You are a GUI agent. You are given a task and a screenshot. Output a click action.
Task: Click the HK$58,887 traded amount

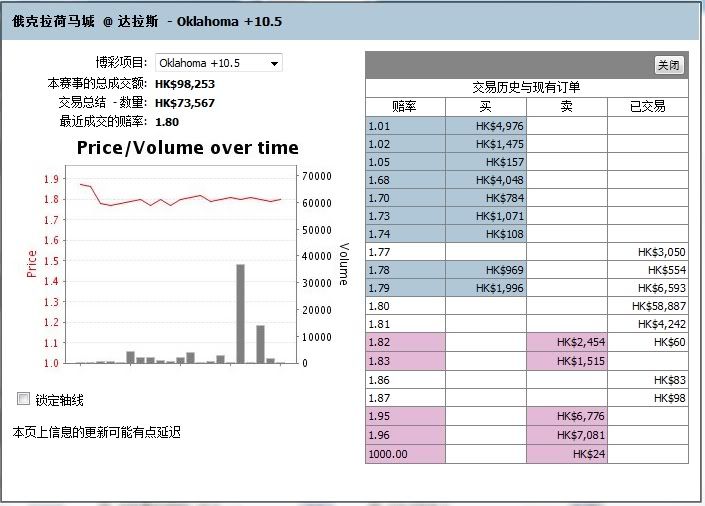click(x=647, y=307)
